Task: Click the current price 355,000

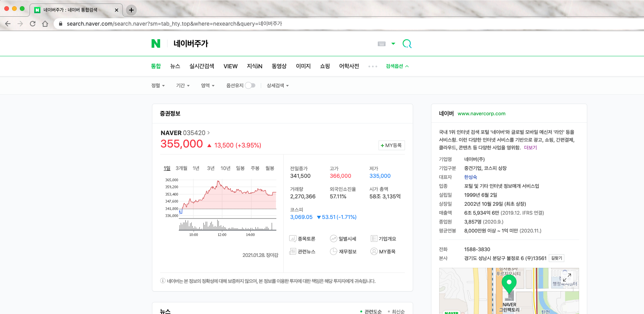Action: pyautogui.click(x=182, y=144)
